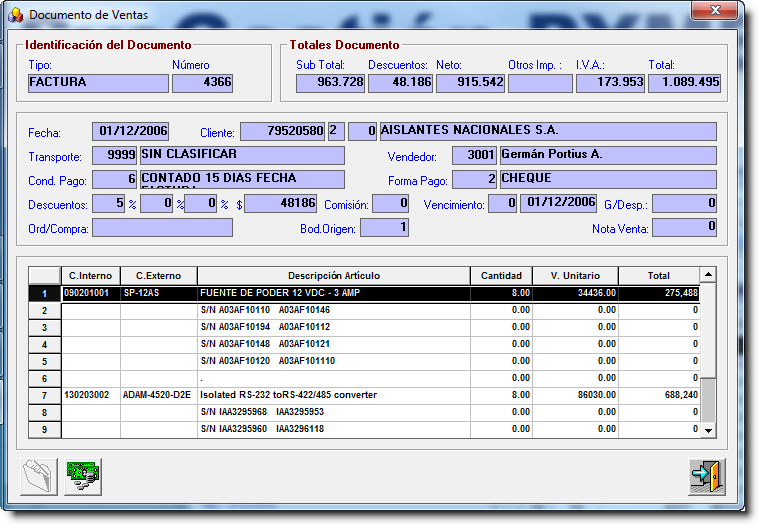Click the vendor name Germán Portius A.
This screenshot has width=759, height=525.
click(608, 155)
